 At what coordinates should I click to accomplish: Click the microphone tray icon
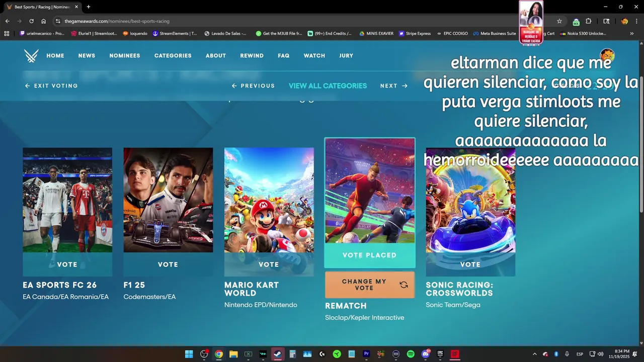coord(567,354)
